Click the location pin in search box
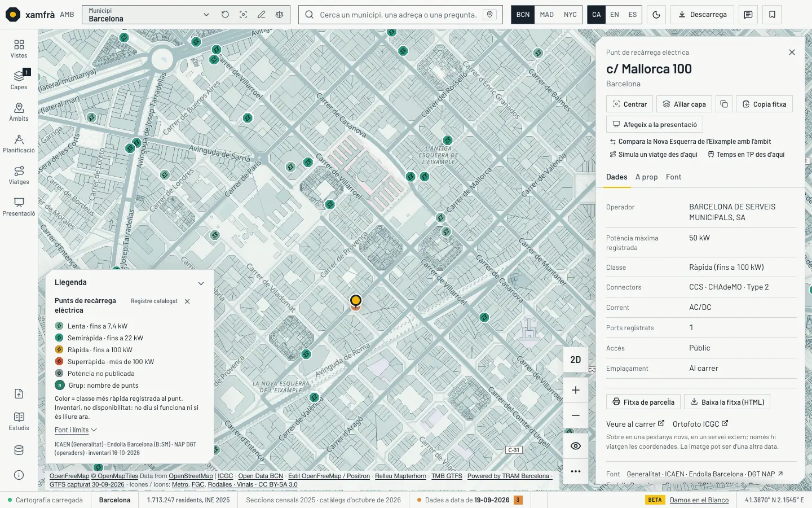The height and width of the screenshot is (508, 812). pyautogui.click(x=490, y=15)
